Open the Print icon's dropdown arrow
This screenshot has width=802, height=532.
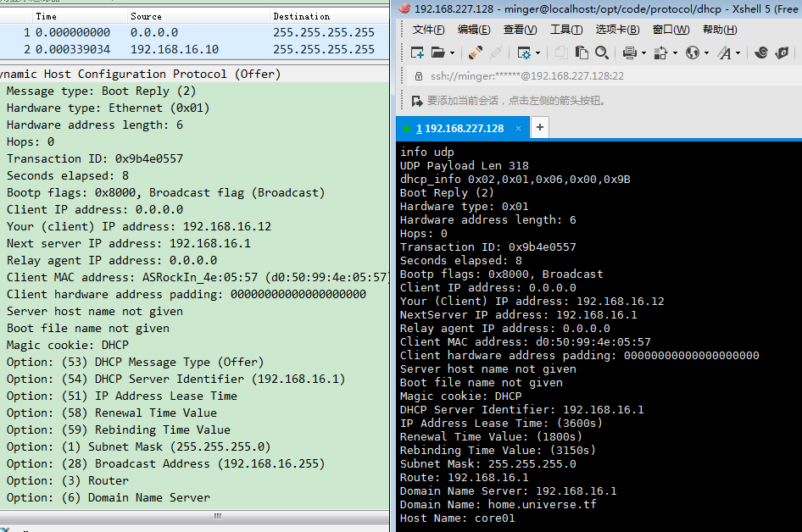pyautogui.click(x=643, y=53)
